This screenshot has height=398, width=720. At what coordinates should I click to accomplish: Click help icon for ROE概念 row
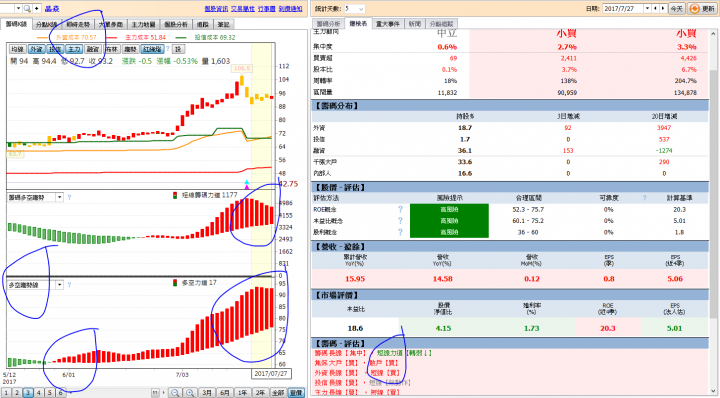[400, 209]
